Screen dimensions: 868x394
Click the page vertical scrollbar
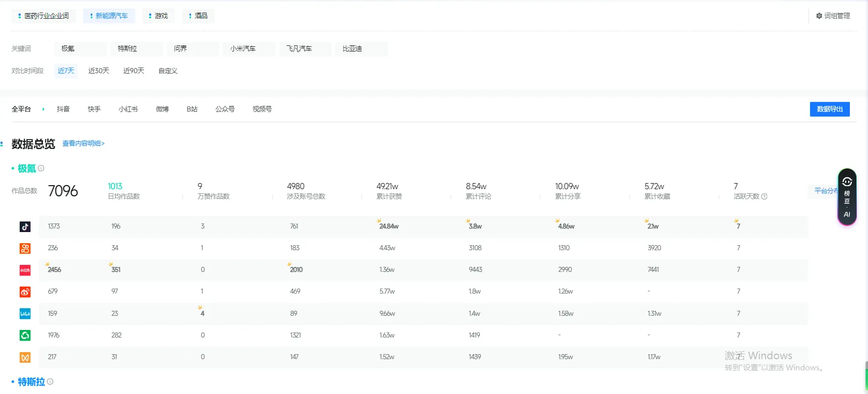pyautogui.click(x=866, y=376)
